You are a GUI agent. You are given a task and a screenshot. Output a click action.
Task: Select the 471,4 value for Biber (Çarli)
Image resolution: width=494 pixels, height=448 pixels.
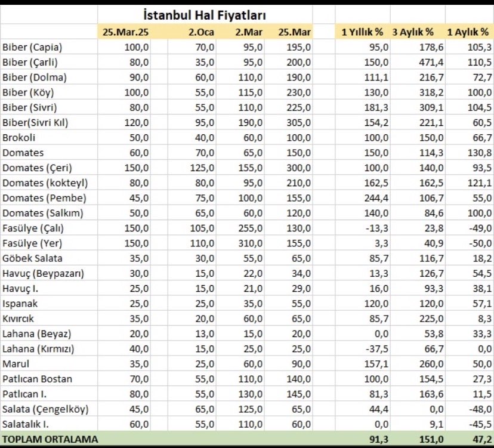[428, 62]
